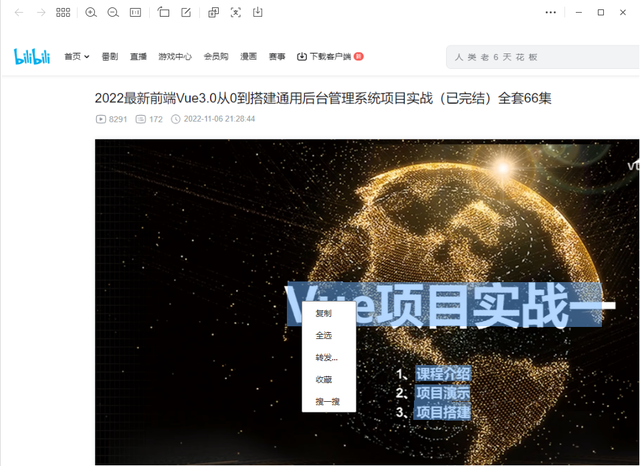Open the thumbnail grid view
640x466 pixels.
63,13
